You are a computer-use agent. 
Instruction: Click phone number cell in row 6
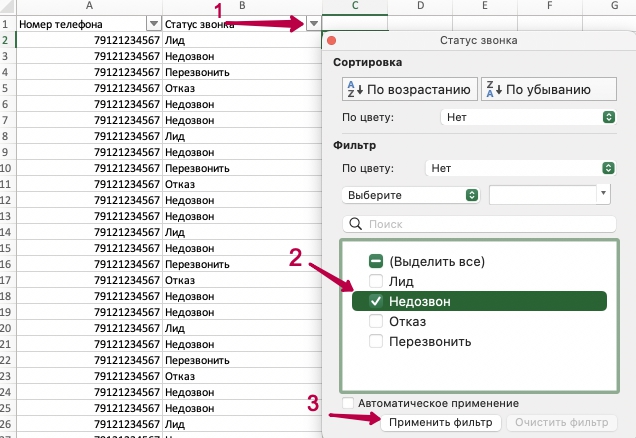tap(89, 104)
